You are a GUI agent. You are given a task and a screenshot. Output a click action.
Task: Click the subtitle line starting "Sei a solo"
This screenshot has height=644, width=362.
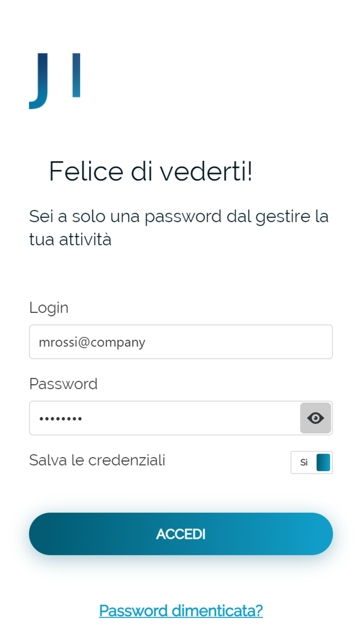[x=178, y=217]
